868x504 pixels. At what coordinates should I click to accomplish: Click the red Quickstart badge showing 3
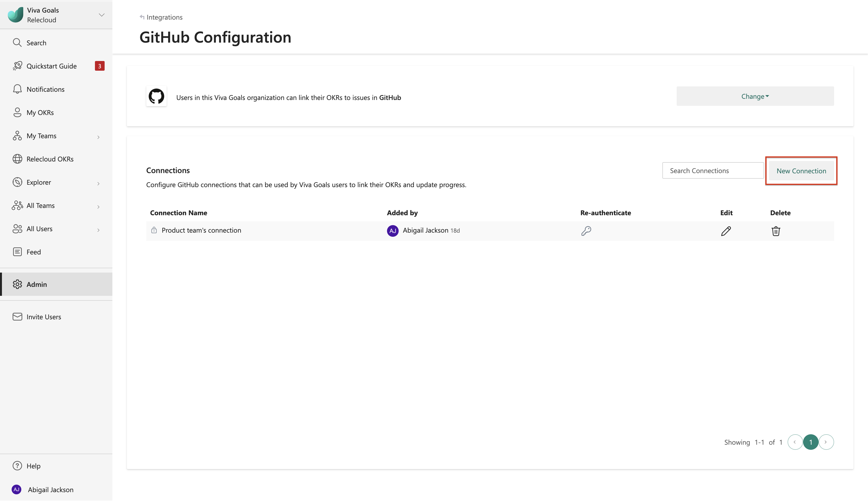pyautogui.click(x=100, y=66)
